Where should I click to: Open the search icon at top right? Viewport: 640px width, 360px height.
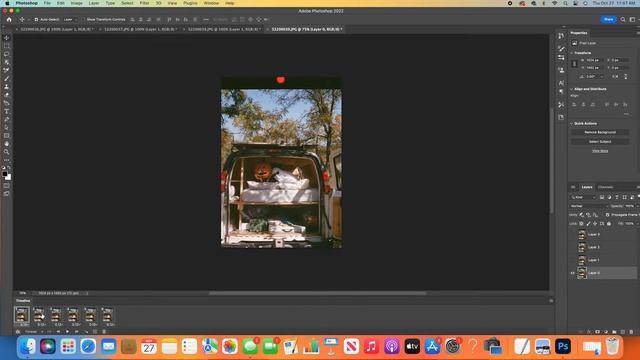tap(623, 19)
